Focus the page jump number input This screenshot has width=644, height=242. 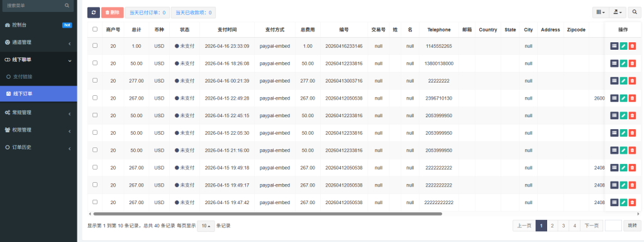coord(613,226)
